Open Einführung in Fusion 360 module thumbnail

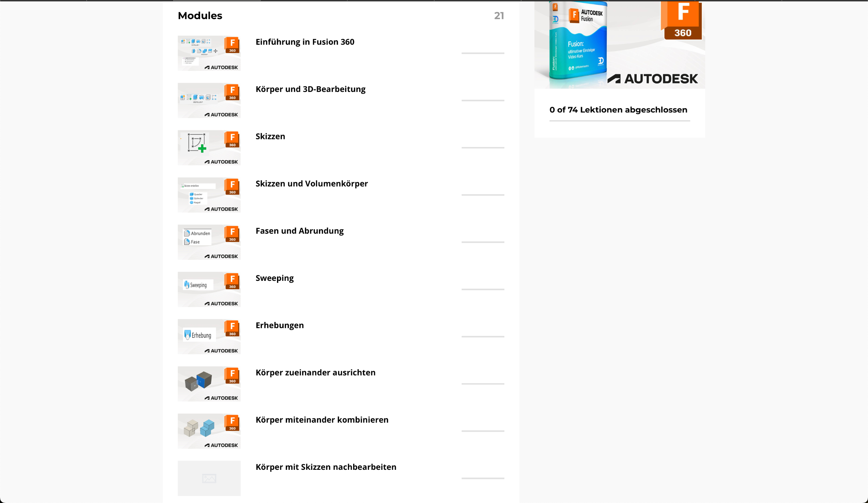tap(209, 53)
